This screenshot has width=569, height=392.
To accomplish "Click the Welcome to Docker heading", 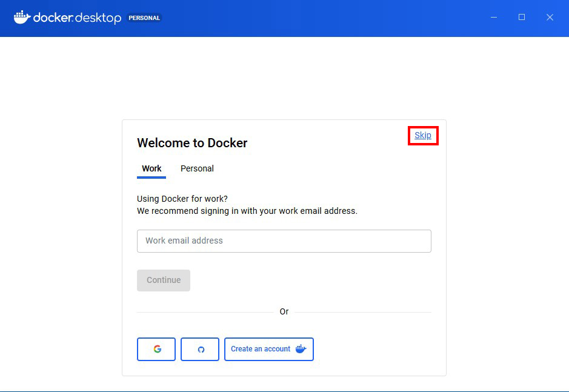I will pyautogui.click(x=192, y=143).
